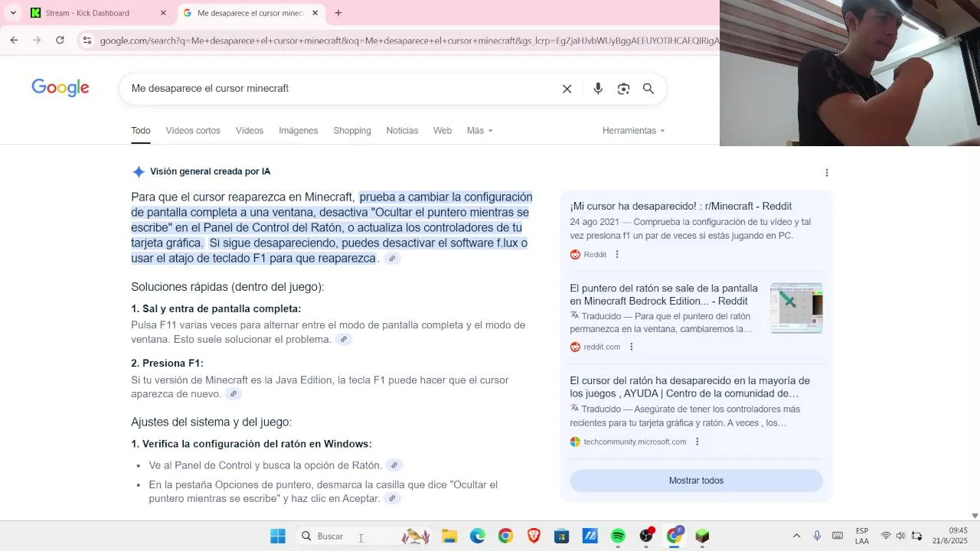This screenshot has height=551, width=980.
Task: Switch to the 'Vídeos' results tab
Action: coord(250,131)
